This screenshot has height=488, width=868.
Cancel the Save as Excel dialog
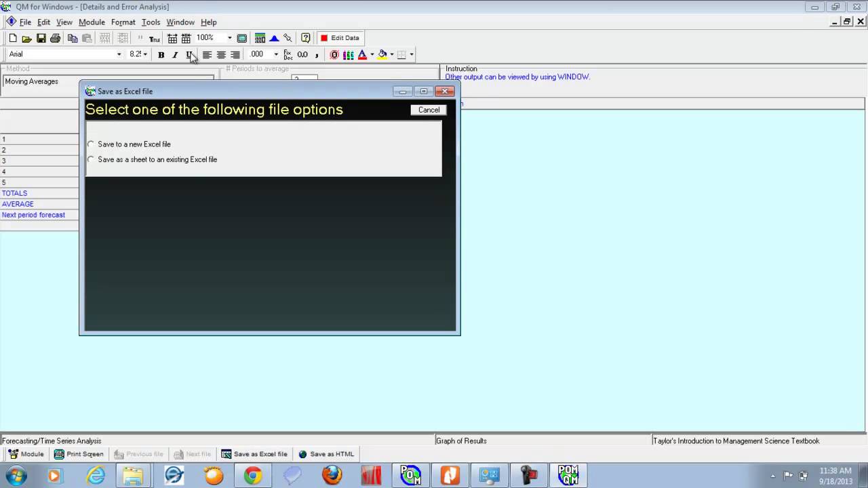429,110
